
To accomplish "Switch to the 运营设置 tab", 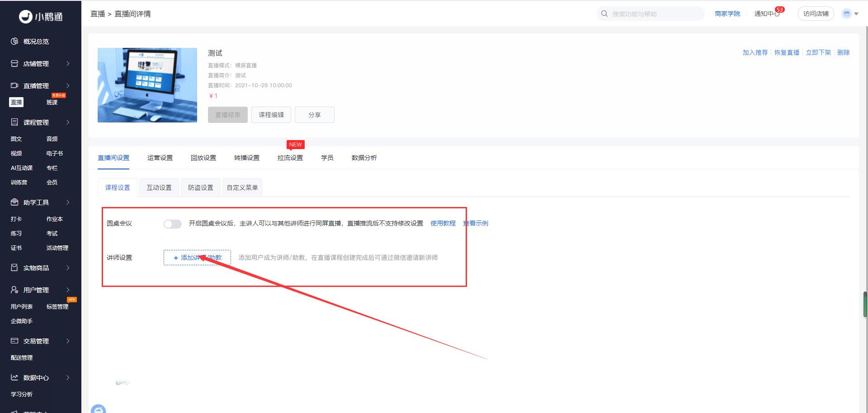I will tap(160, 158).
